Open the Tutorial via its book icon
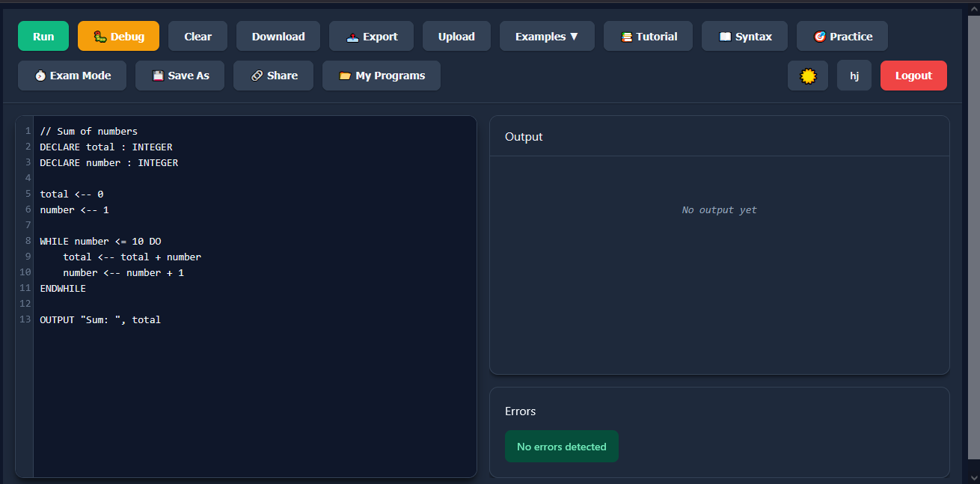This screenshot has height=484, width=980. pyautogui.click(x=627, y=35)
